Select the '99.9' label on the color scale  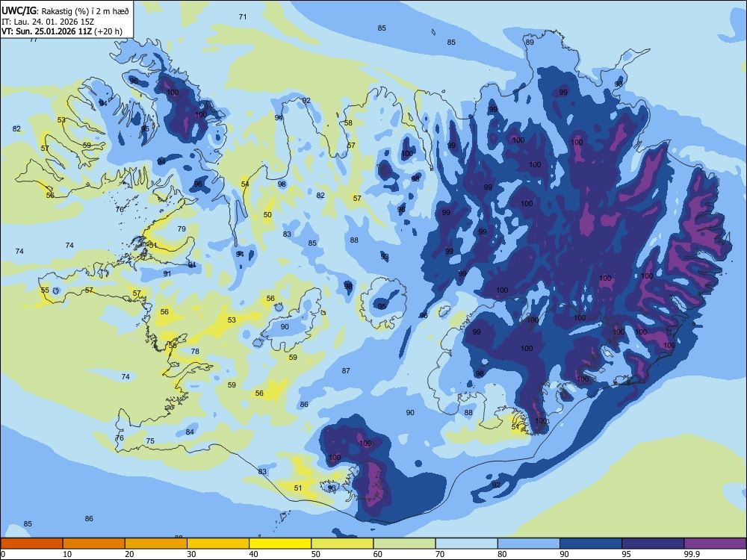tap(692, 554)
